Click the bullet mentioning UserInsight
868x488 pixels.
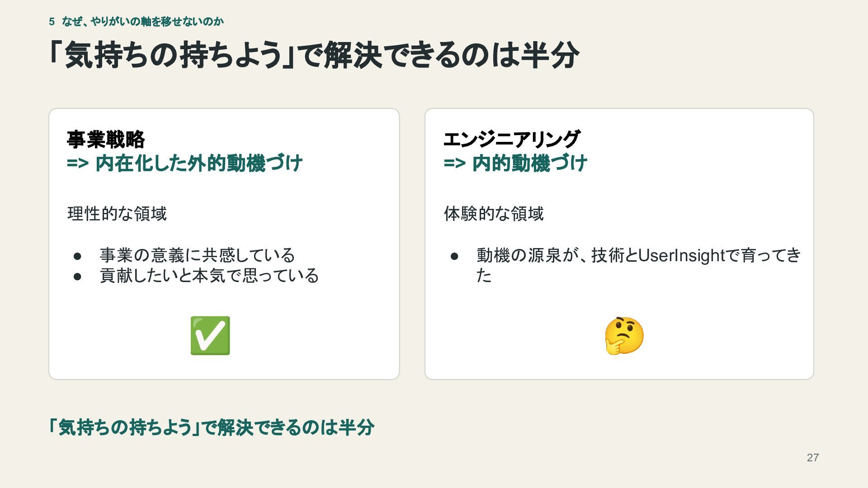(x=638, y=265)
